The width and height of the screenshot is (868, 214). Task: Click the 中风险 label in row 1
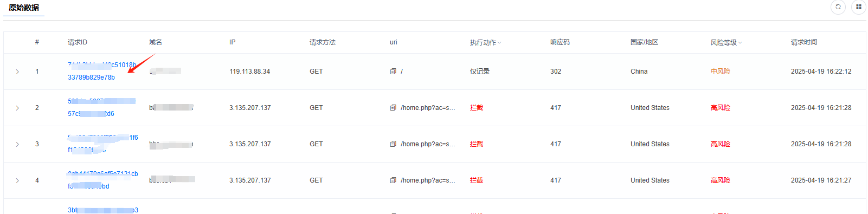coord(721,72)
